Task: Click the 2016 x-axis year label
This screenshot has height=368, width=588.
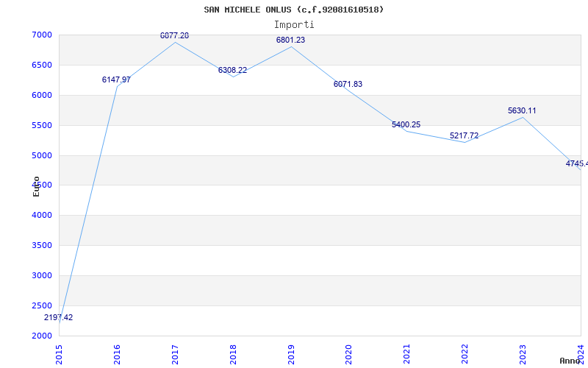Action: click(117, 355)
